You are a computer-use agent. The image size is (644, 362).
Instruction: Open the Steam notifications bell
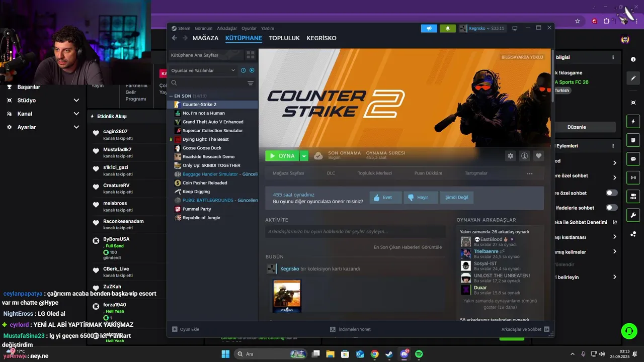[447, 29]
